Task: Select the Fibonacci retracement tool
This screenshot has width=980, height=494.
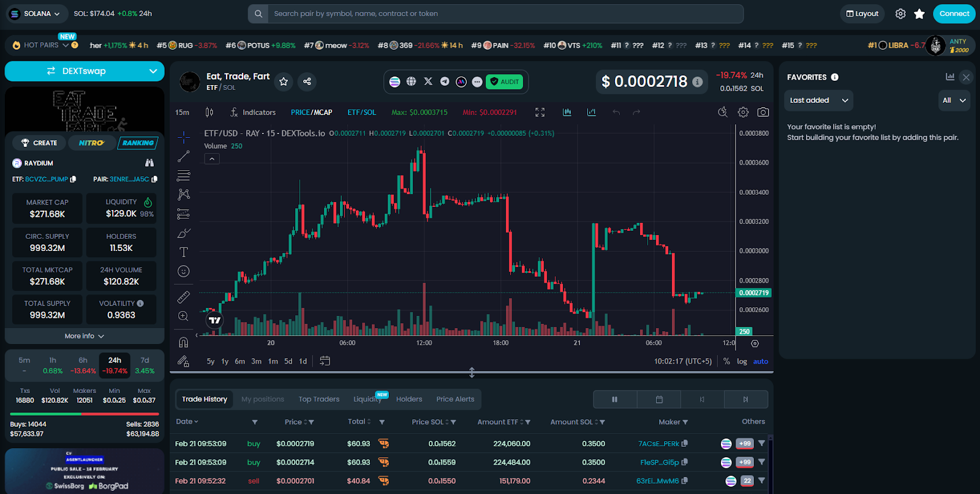Action: pos(184,176)
